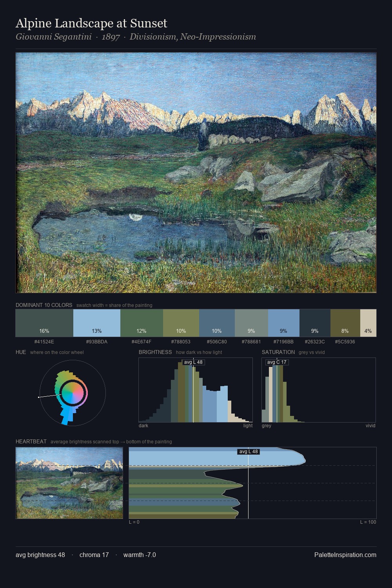
Task: Click the heartbeat brightness scan chart
Action: pos(252,483)
